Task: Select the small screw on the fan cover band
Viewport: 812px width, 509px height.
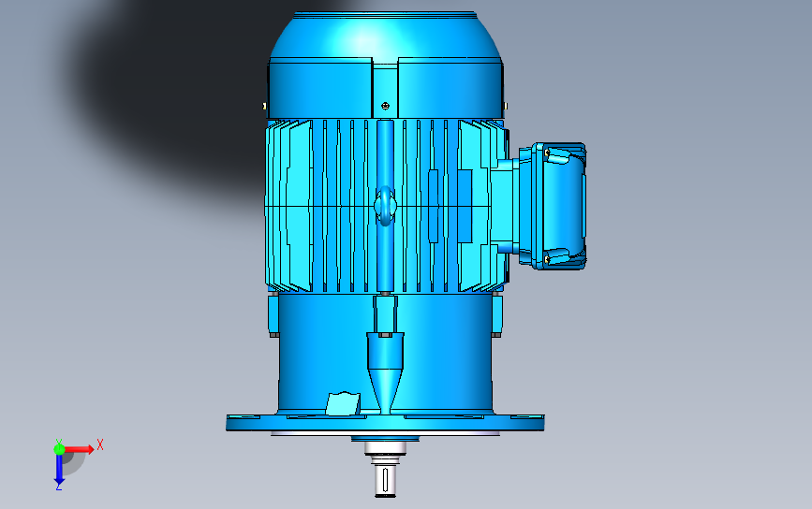Action: (385, 106)
